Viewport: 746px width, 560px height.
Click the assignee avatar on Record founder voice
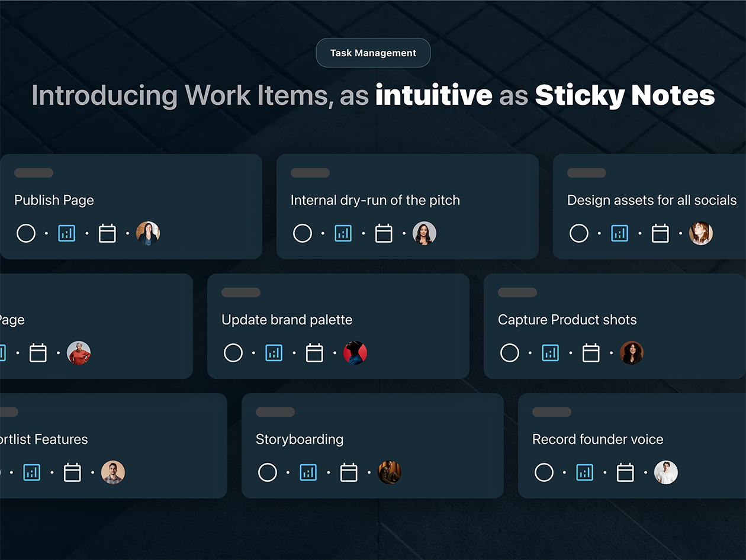[x=665, y=472]
